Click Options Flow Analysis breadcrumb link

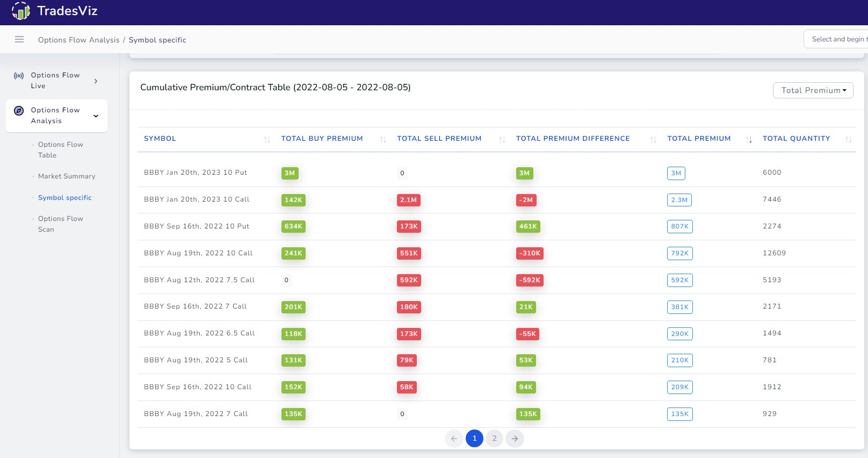[x=79, y=40]
